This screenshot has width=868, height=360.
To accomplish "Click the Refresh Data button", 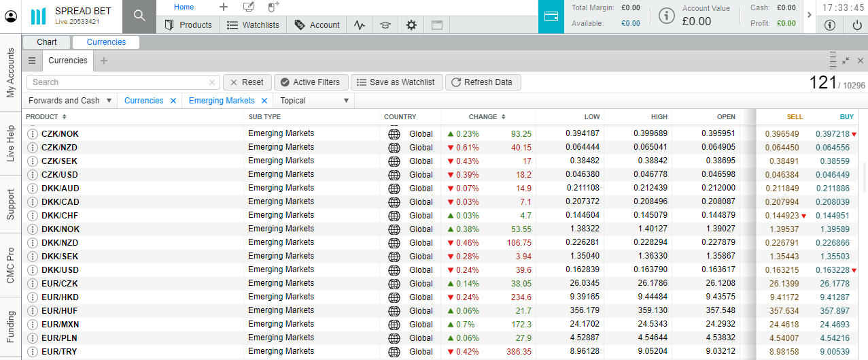I will 483,82.
